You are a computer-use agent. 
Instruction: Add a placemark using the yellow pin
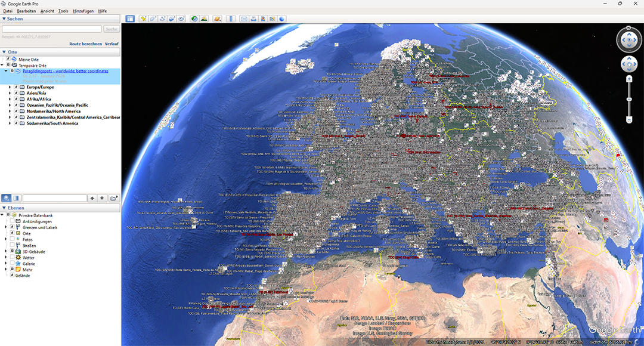click(x=144, y=18)
